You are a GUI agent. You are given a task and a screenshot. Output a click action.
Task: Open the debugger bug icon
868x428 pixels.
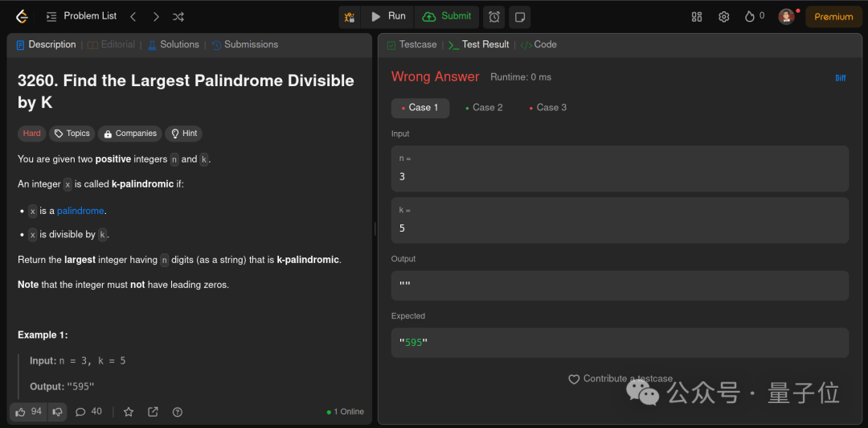click(x=350, y=17)
